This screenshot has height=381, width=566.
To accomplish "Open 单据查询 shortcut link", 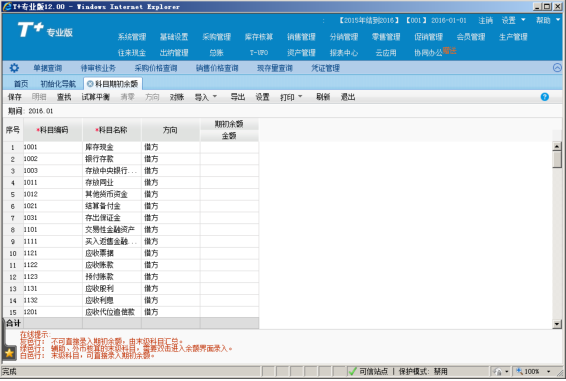I will pos(48,68).
